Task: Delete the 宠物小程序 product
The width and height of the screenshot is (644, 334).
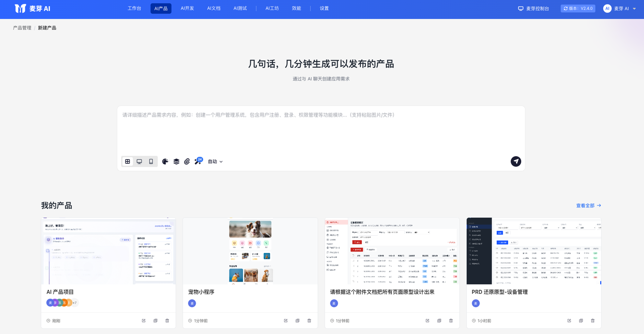Action: (309, 320)
